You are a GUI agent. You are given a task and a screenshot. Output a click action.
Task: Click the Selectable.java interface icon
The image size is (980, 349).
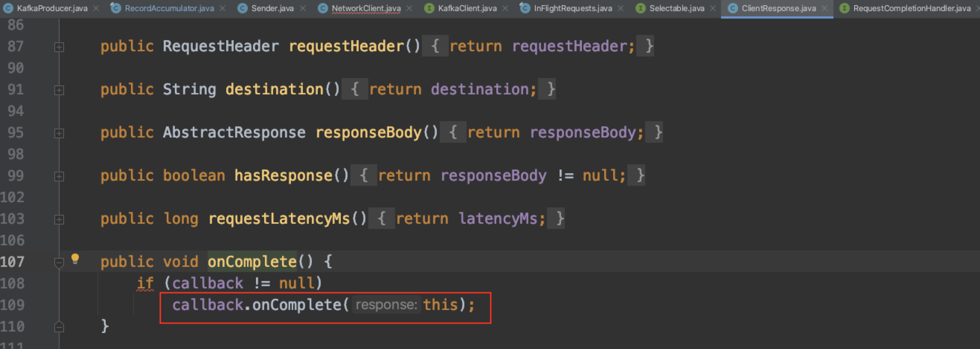(x=641, y=9)
